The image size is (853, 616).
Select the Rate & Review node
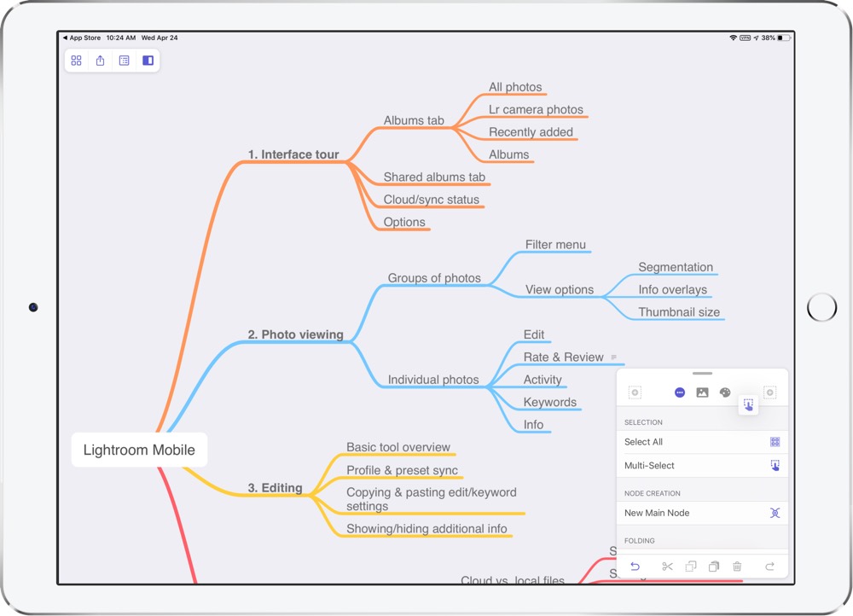click(564, 357)
